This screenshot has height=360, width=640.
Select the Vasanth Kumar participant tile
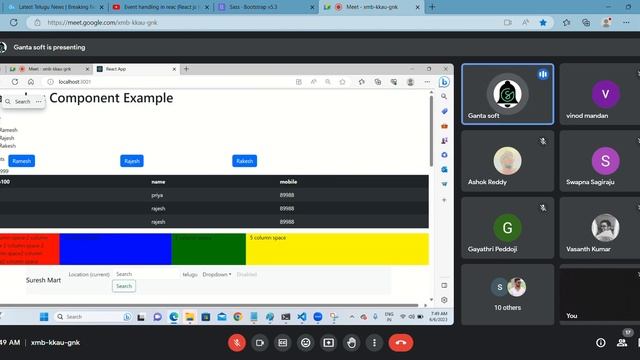click(600, 228)
